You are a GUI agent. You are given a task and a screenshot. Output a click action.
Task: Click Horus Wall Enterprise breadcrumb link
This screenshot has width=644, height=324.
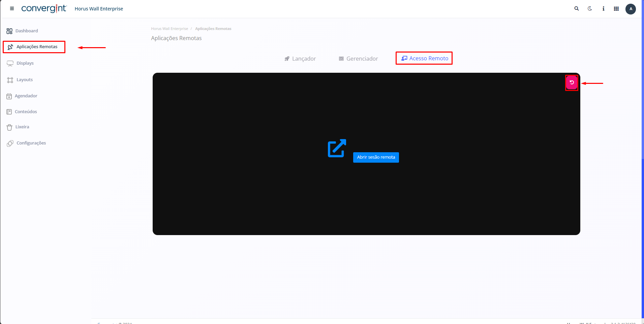click(170, 29)
